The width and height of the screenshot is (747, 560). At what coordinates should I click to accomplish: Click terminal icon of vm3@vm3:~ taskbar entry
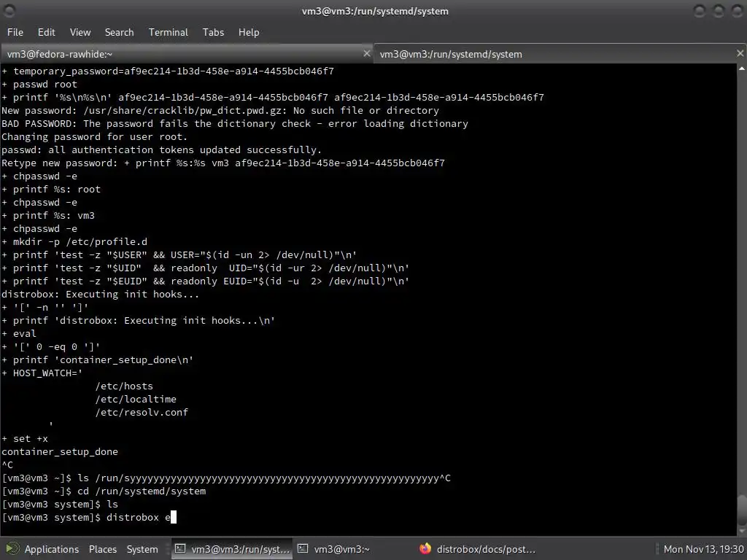click(303, 548)
